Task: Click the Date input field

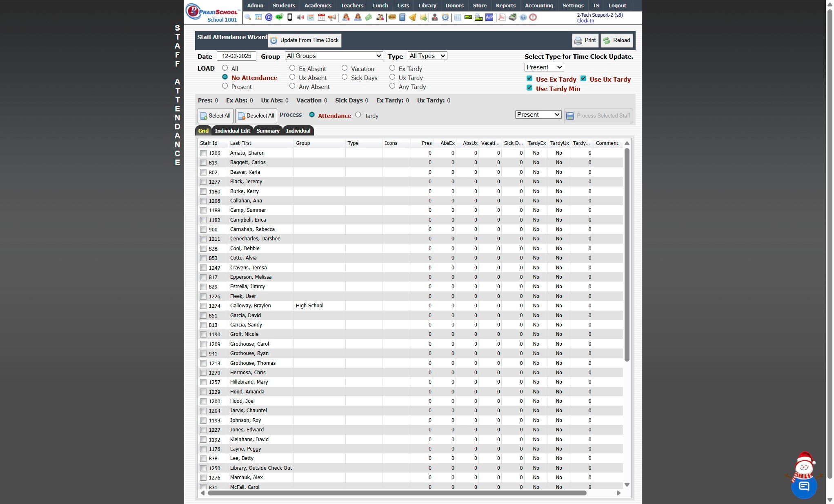Action: [x=236, y=56]
